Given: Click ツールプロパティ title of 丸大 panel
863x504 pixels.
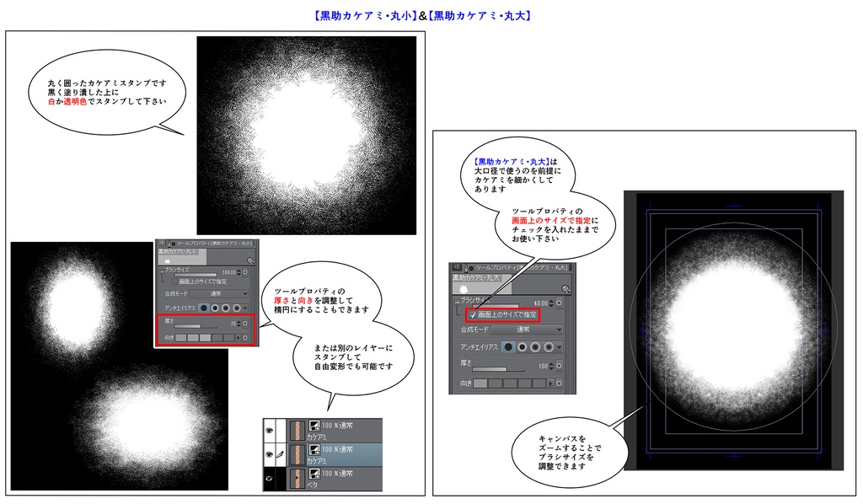Looking at the screenshot, I should click(x=522, y=268).
